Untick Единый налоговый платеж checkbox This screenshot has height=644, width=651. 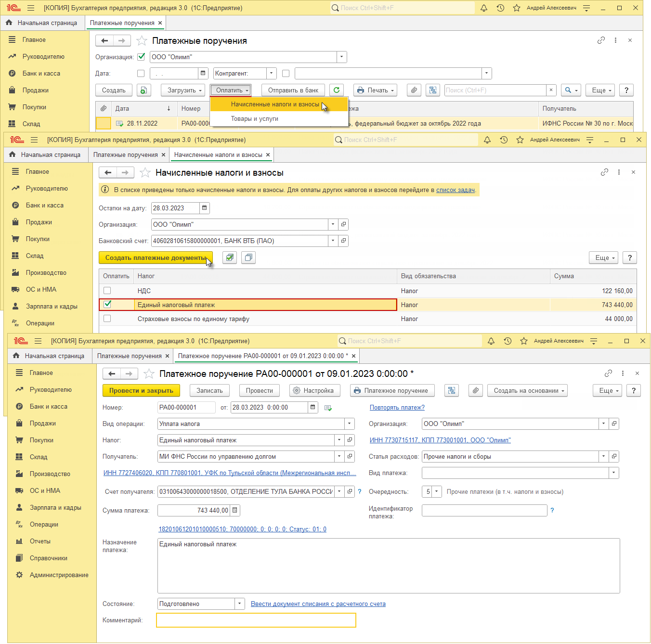[107, 305]
